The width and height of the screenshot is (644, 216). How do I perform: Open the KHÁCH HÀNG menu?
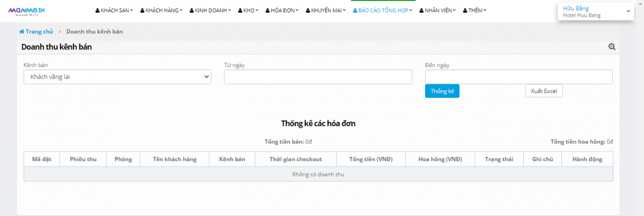pyautogui.click(x=161, y=10)
